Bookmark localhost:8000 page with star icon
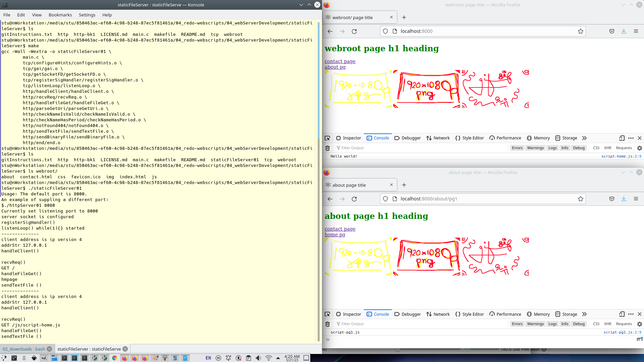 tap(581, 31)
